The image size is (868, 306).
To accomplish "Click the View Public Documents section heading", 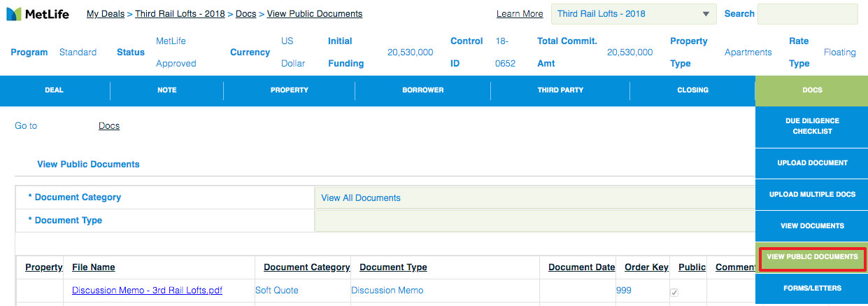I will [x=88, y=165].
